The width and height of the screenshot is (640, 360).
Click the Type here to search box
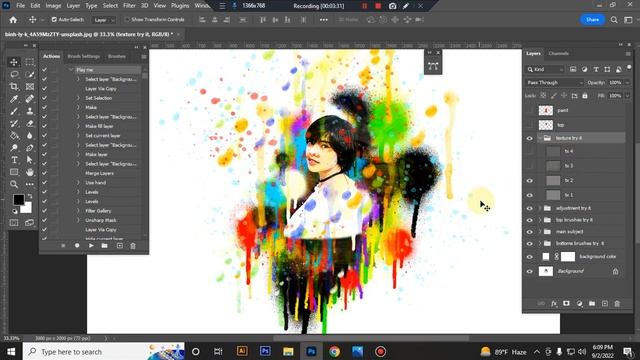104,351
